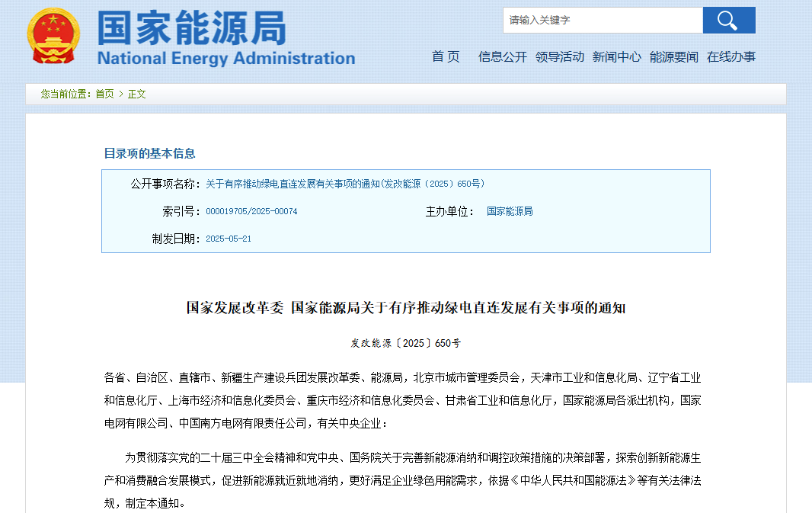The height and width of the screenshot is (513, 812).
Task: Click the index number 000019705/2025-00074
Action: coord(251,211)
